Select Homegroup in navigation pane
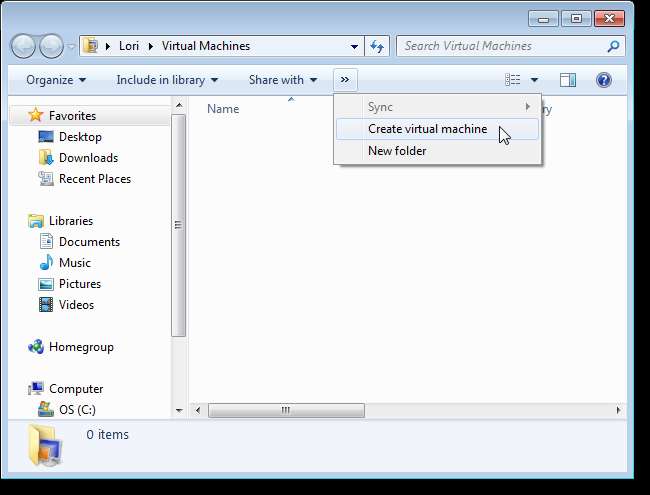Screen dimensions: 650x495 (x=81, y=347)
